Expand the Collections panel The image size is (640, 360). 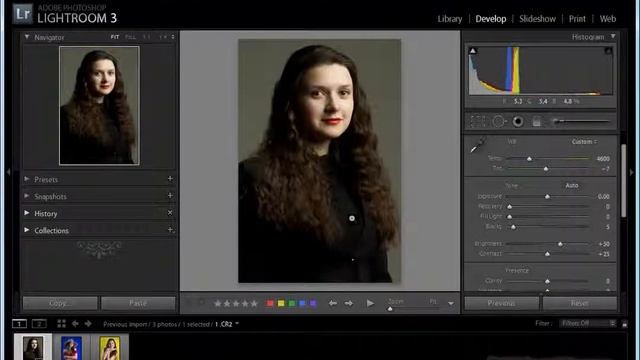27,230
